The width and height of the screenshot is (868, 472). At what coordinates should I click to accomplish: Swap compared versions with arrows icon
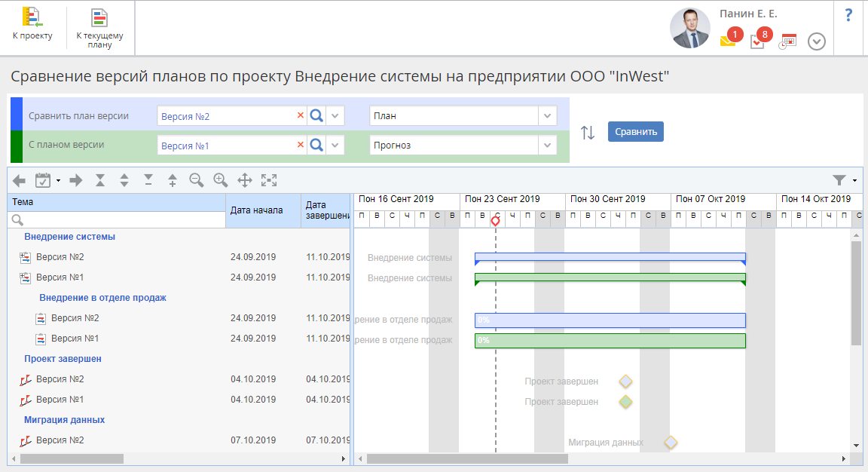[x=588, y=133]
